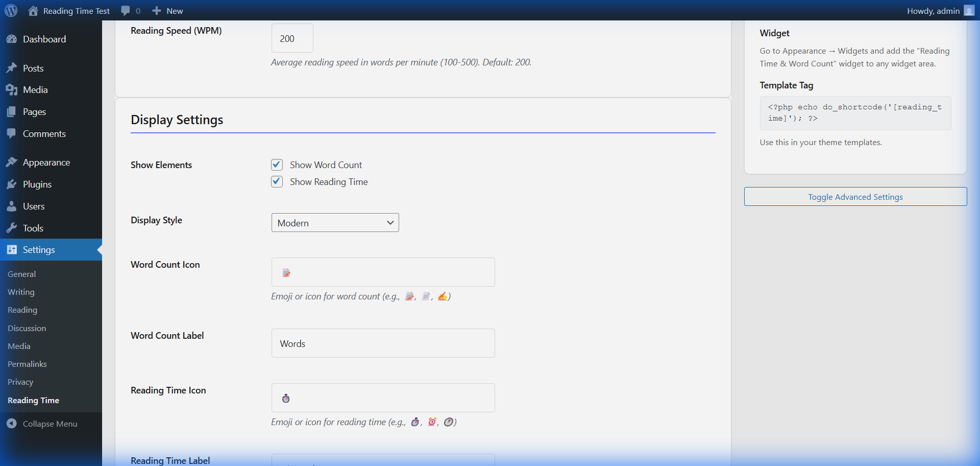980x466 pixels.
Task: Click the admin avatar icon
Action: [x=969, y=11]
